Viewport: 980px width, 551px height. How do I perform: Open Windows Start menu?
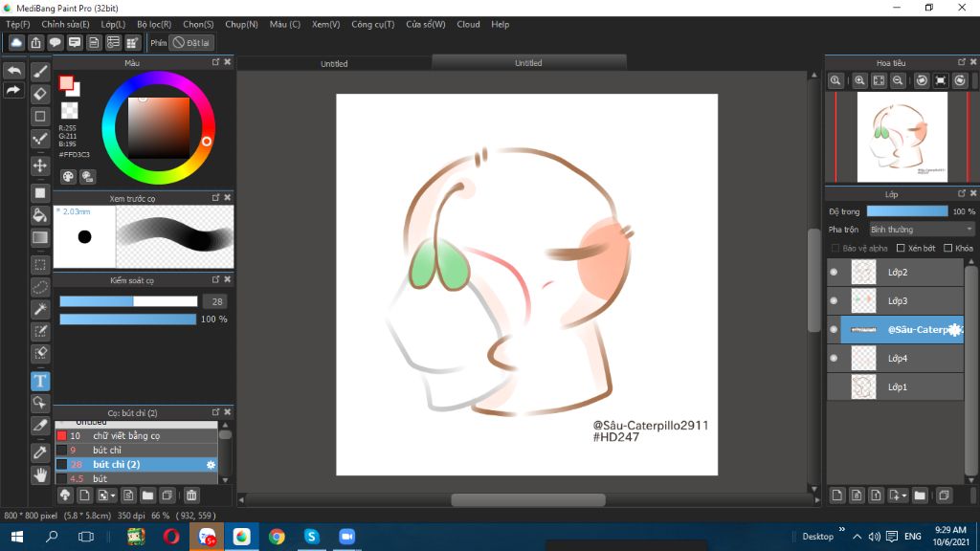[17, 537]
